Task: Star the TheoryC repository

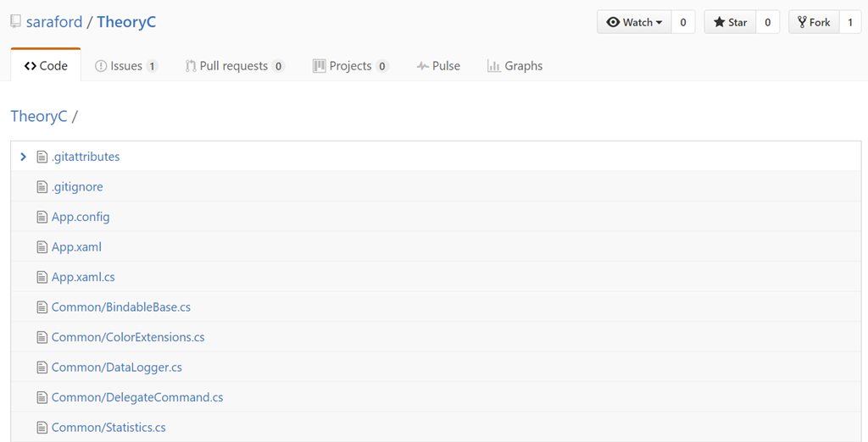Action: (x=731, y=23)
